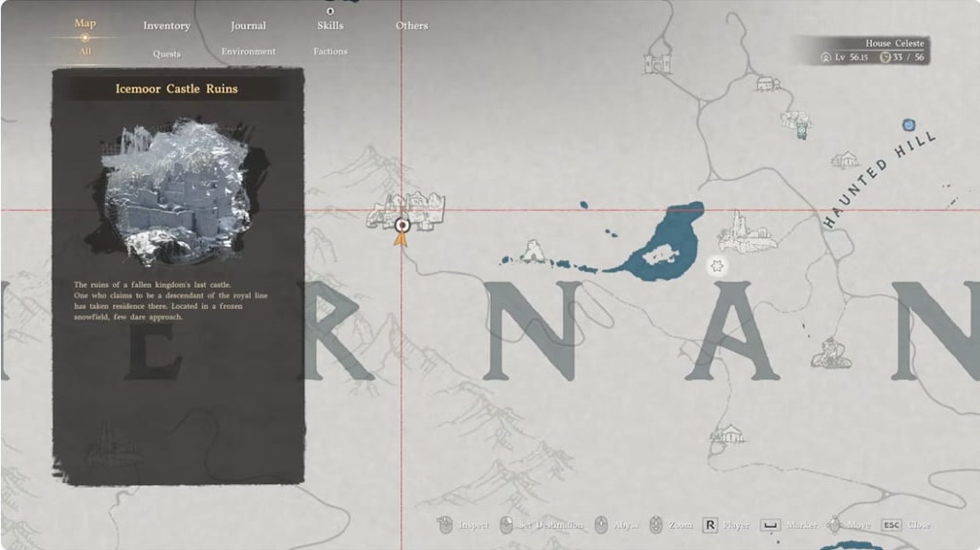Screen dimensions: 980x550
Task: Filter the map by Quests
Action: 166,53
